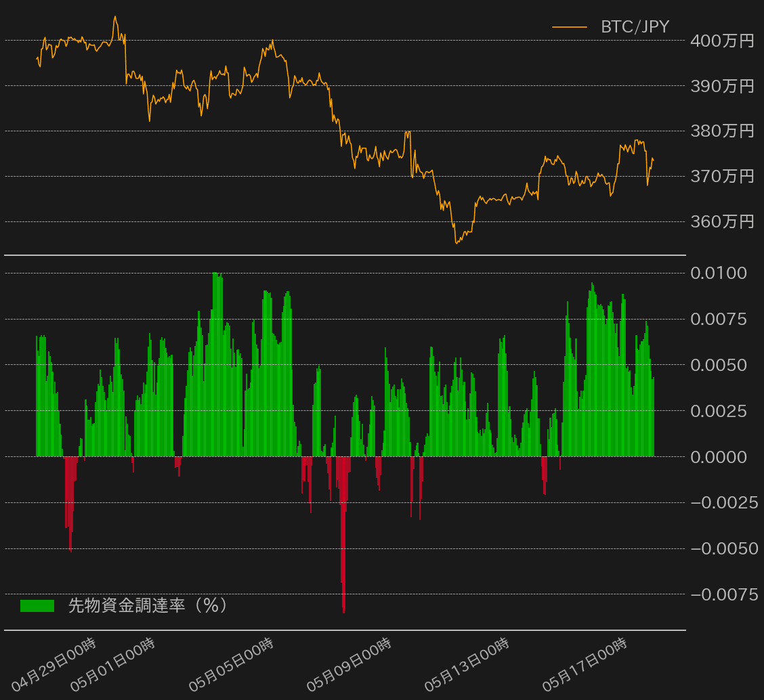Image resolution: width=764 pixels, height=700 pixels.
Task: Select the 380万円 price axis label
Action: (x=721, y=131)
